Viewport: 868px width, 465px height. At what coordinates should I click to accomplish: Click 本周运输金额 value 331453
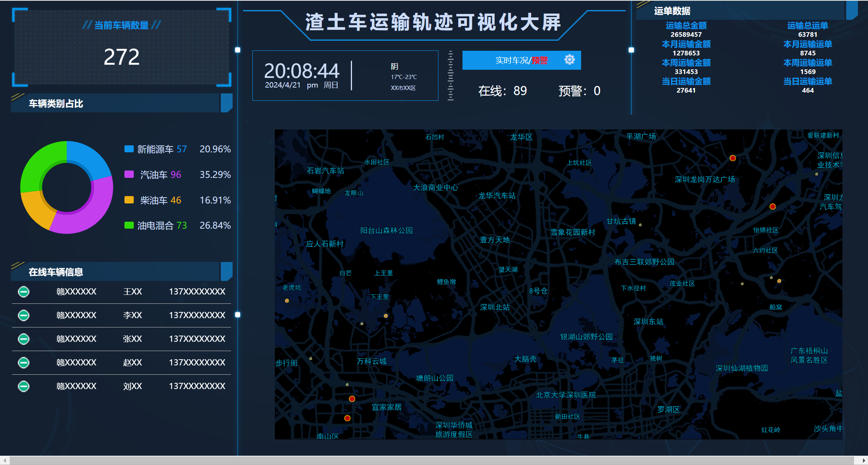coord(686,72)
